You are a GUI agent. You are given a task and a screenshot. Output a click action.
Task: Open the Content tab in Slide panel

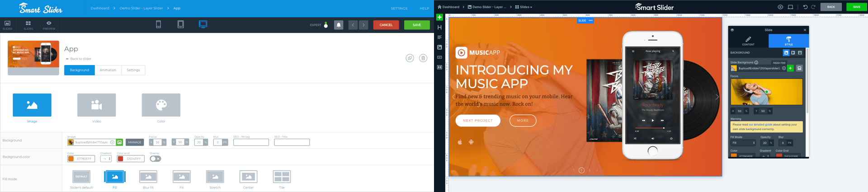748,41
